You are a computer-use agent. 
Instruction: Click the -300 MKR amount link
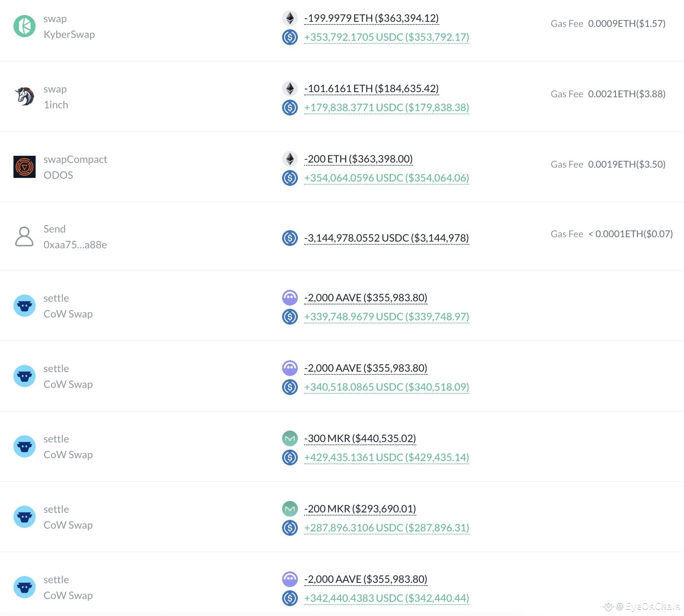coord(360,438)
